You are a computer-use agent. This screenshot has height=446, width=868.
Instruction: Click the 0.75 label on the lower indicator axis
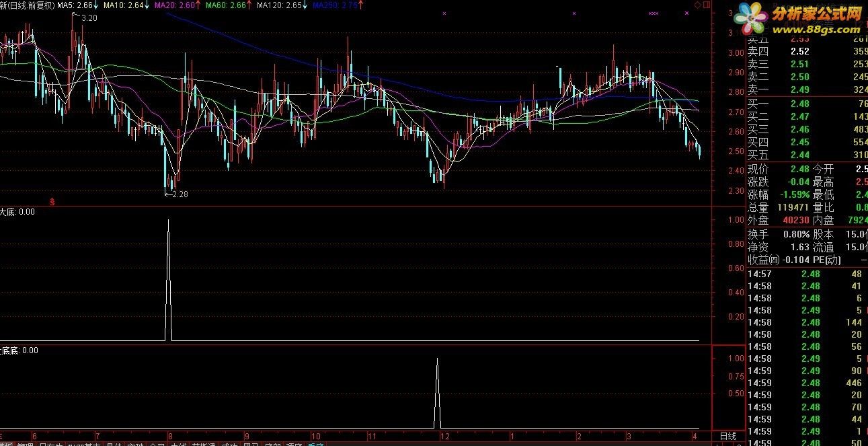(x=736, y=377)
